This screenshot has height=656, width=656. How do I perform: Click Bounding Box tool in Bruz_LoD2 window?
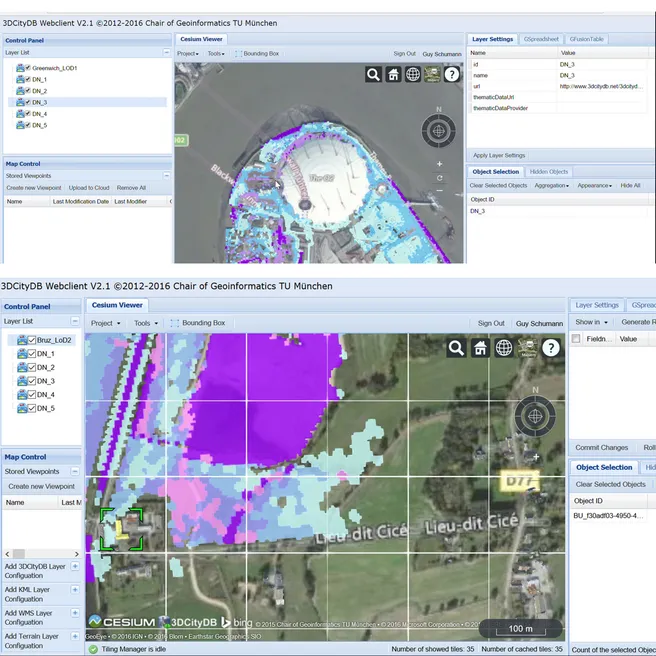click(x=198, y=323)
